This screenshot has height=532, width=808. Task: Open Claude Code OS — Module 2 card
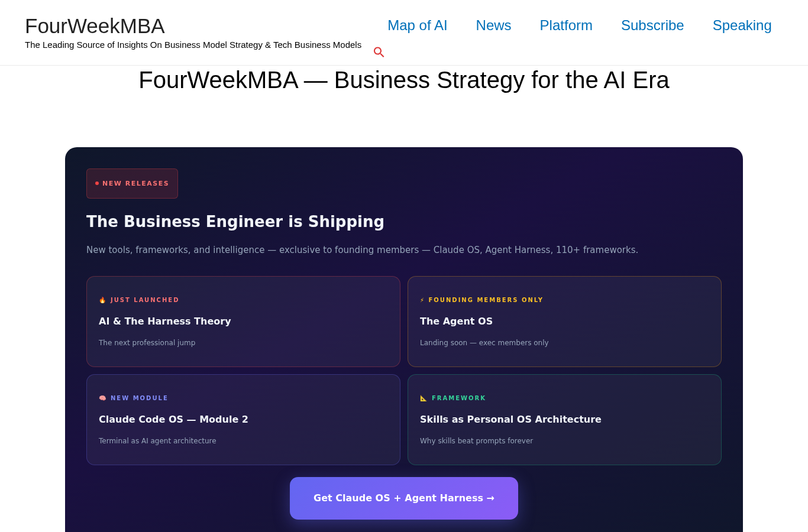tap(243, 420)
